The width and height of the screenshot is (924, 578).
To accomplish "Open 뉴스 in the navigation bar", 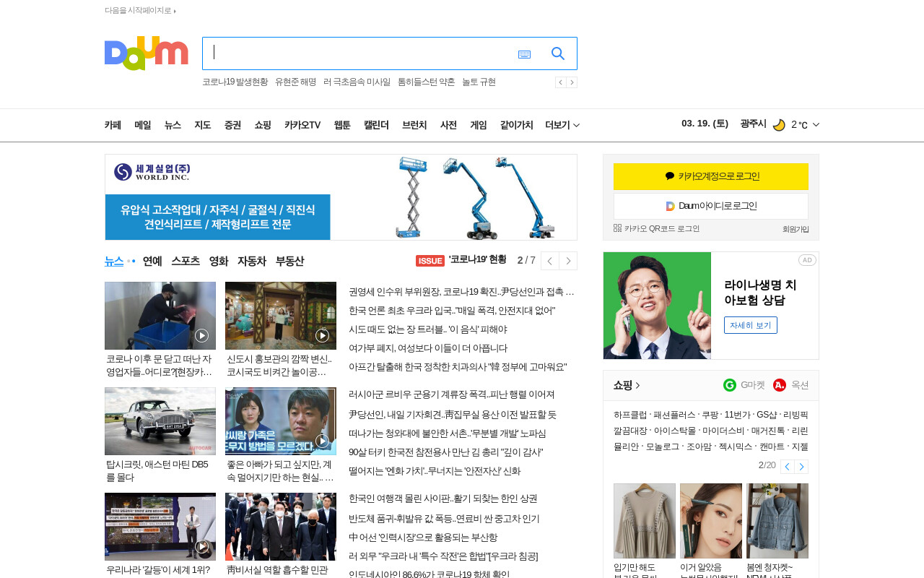I will [x=173, y=125].
